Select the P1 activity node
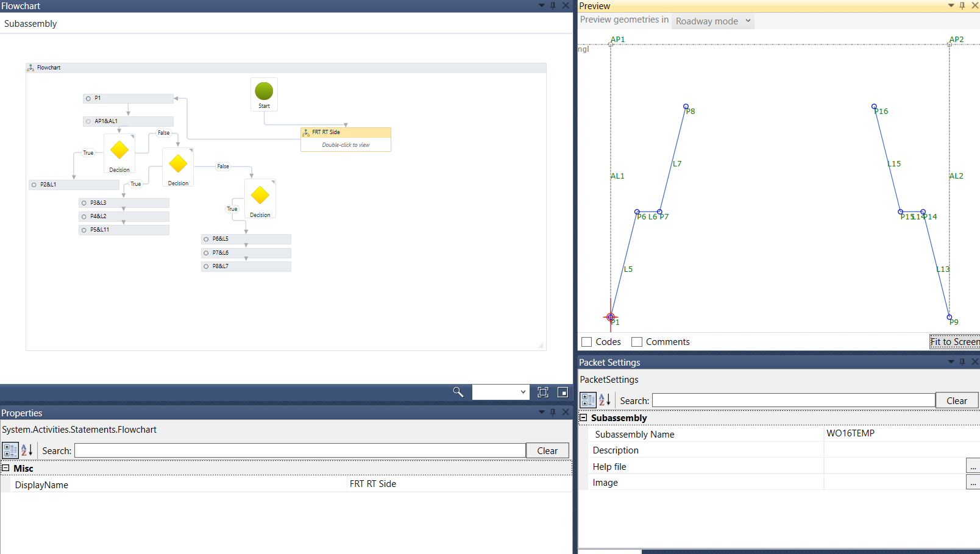Screen dimensions: 980x554 click(x=128, y=98)
